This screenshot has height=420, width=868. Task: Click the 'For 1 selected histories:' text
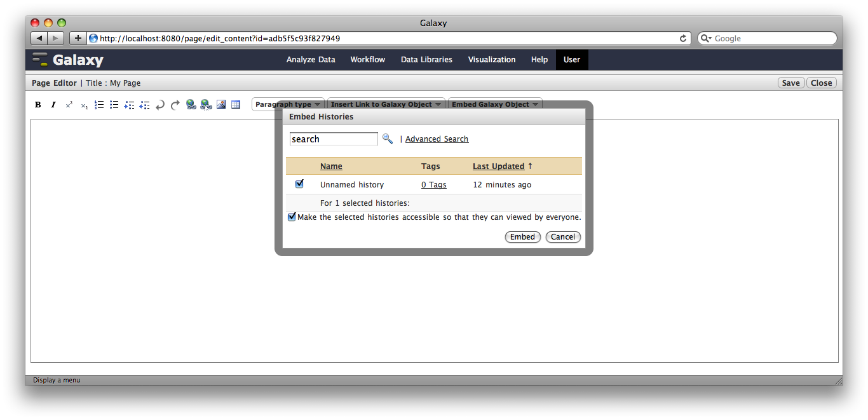(365, 203)
